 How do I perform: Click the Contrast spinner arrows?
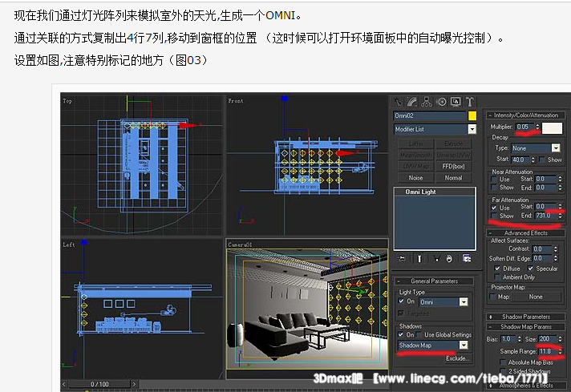555,249
